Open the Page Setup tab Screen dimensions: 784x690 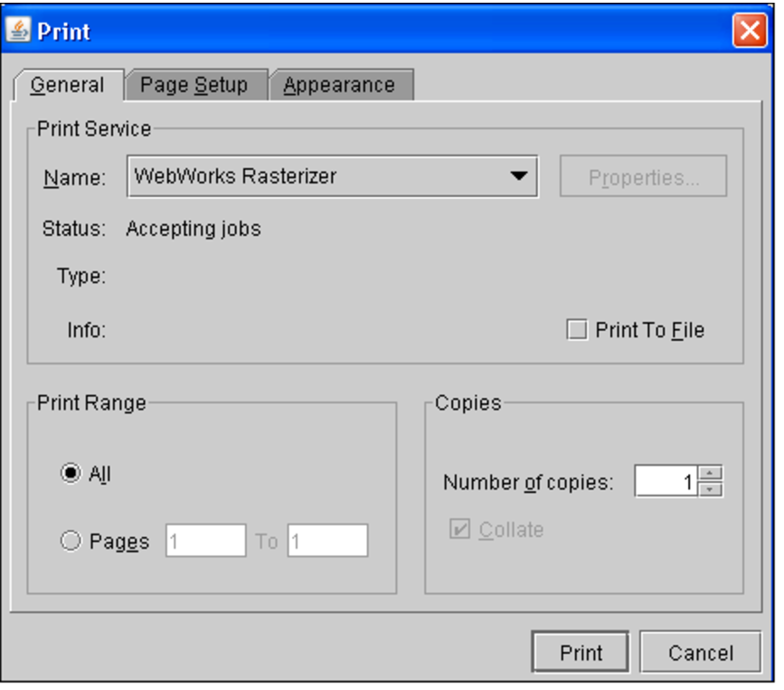click(x=194, y=85)
